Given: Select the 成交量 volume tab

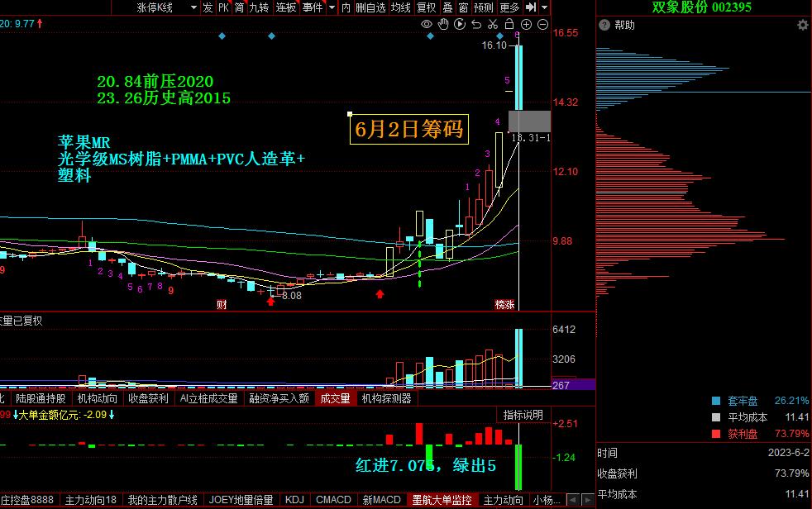Looking at the screenshot, I should [335, 398].
